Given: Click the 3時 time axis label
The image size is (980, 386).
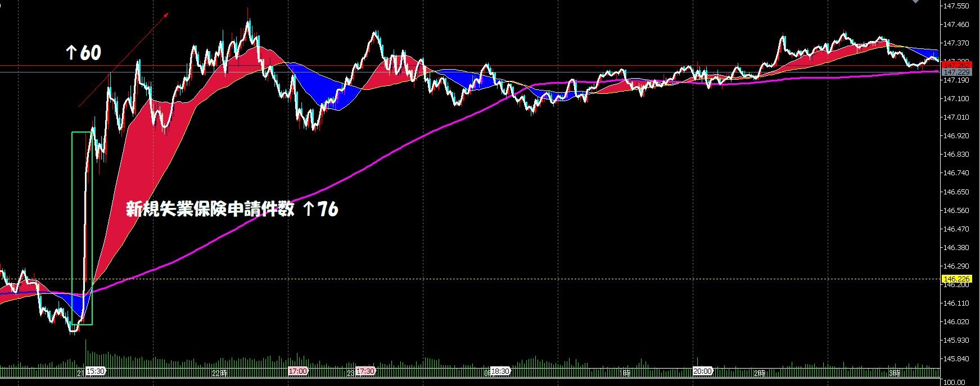Looking at the screenshot, I should tap(895, 373).
